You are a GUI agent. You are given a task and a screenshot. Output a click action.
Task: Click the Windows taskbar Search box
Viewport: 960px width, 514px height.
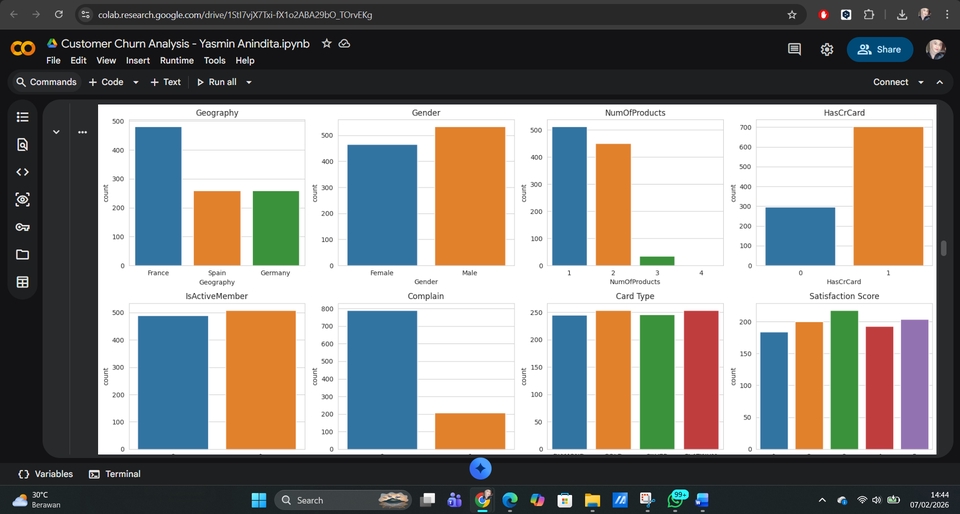click(x=343, y=500)
